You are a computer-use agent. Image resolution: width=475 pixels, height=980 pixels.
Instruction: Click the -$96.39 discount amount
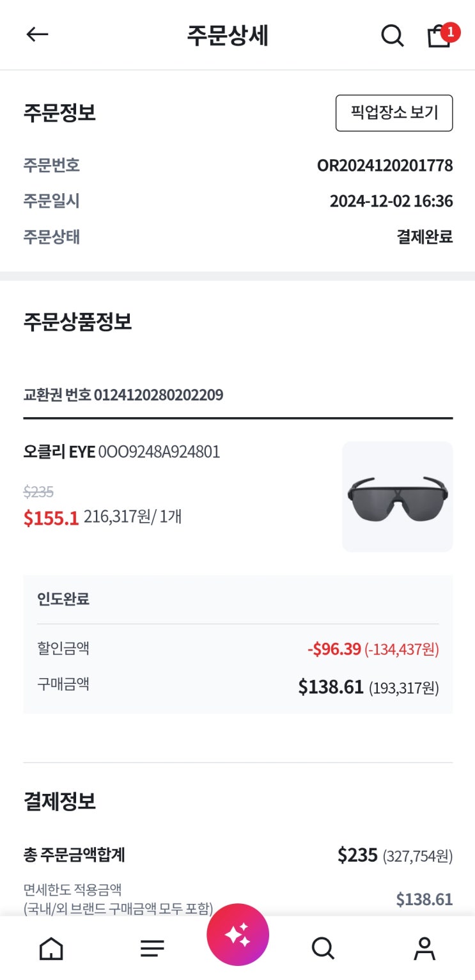(x=334, y=649)
